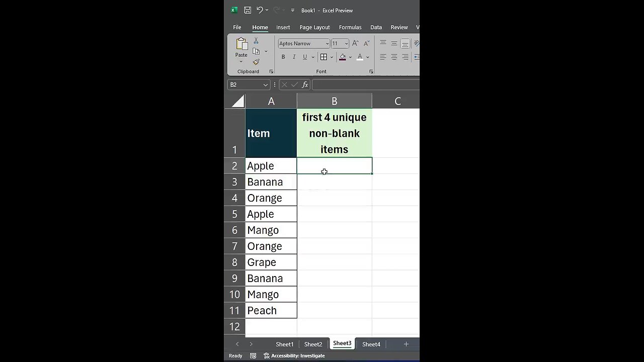Open the Name Box B2 dropdown
This screenshot has width=644, height=362.
265,85
